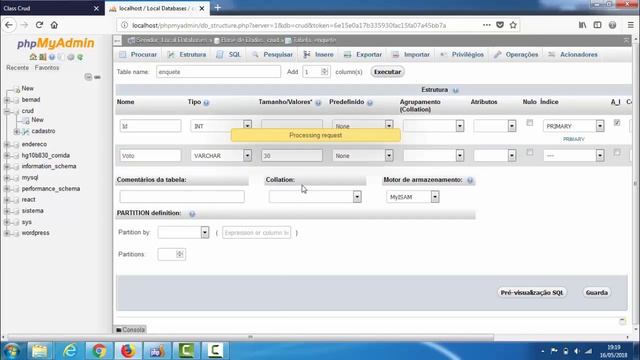Click Pré-visualização SQL button
Viewport: 640px width, 360px height.
pos(532,293)
